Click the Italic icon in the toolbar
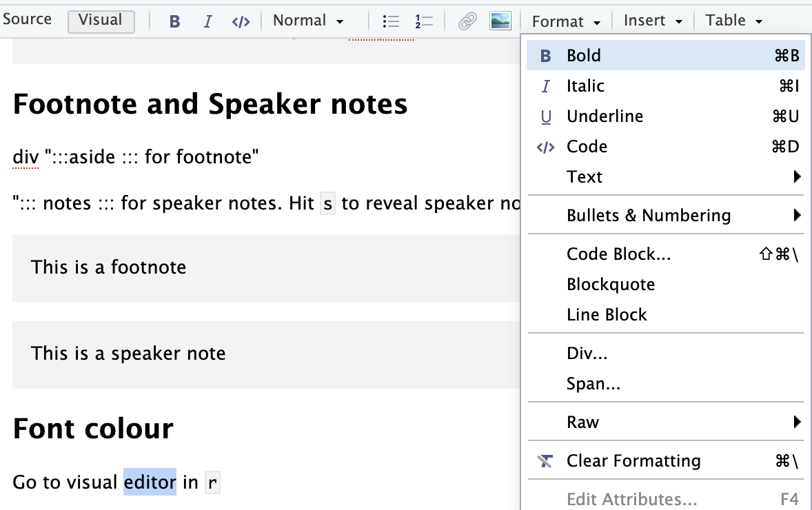The width and height of the screenshot is (812, 510). pyautogui.click(x=207, y=21)
